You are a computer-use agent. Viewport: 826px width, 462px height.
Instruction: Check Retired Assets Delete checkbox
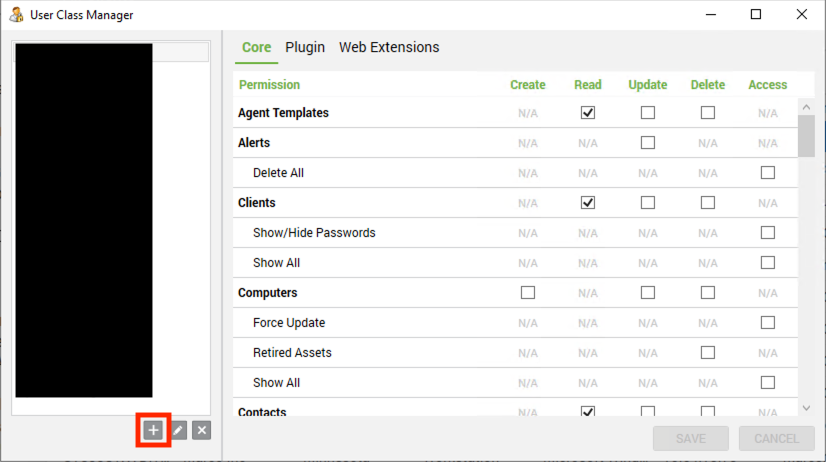708,352
